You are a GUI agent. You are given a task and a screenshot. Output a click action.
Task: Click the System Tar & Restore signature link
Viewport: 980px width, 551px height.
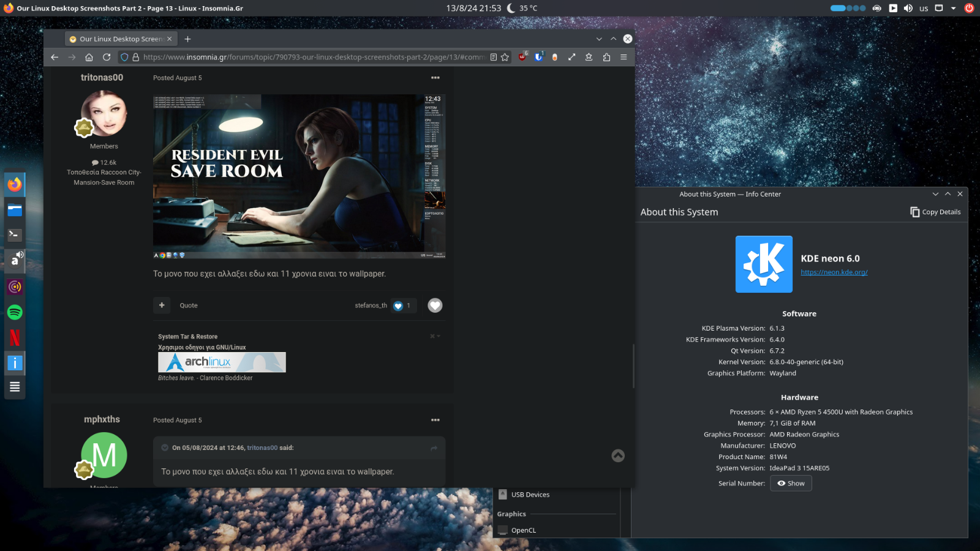187,336
